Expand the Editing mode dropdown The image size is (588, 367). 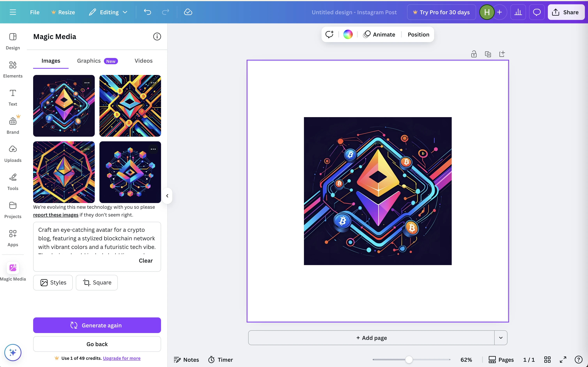coord(108,12)
